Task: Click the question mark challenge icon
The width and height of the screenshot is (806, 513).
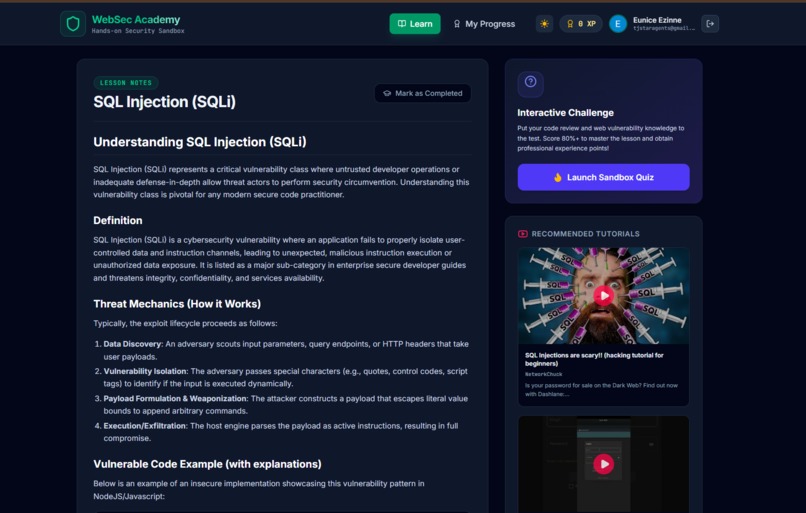Action: [530, 82]
